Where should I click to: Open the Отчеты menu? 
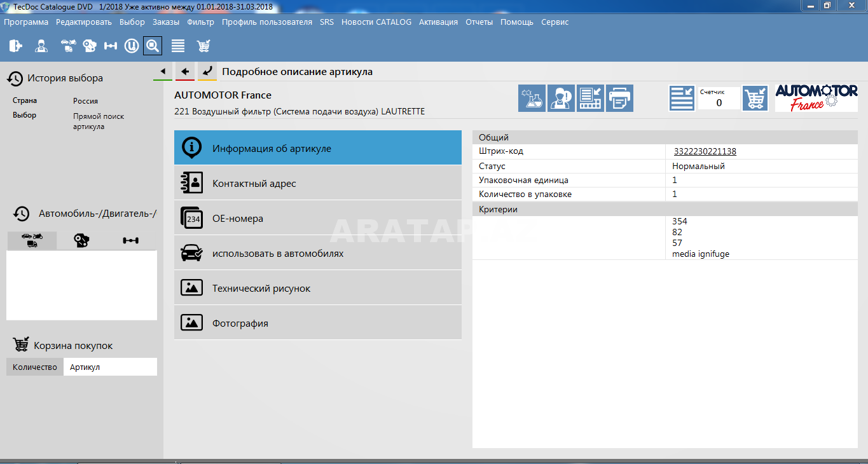[479, 22]
